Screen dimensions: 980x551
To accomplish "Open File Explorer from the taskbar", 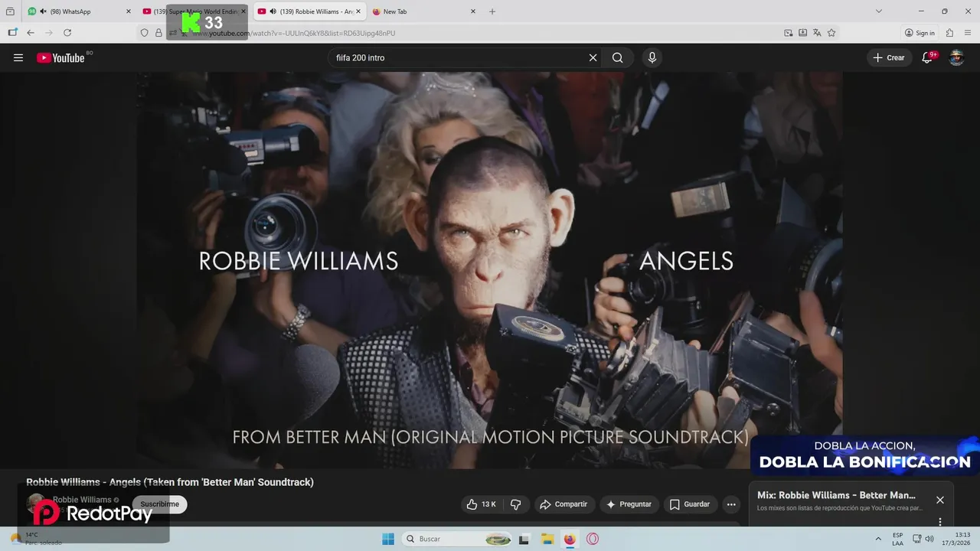I will coord(547,539).
